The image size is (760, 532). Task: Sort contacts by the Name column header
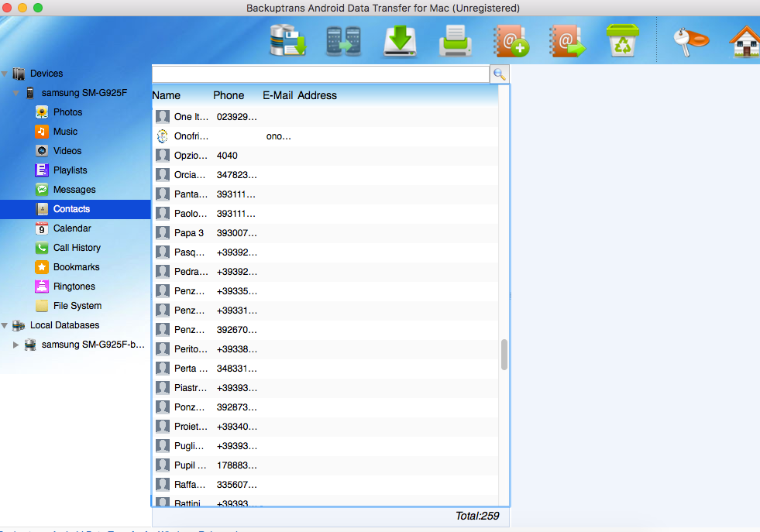pyautogui.click(x=167, y=95)
